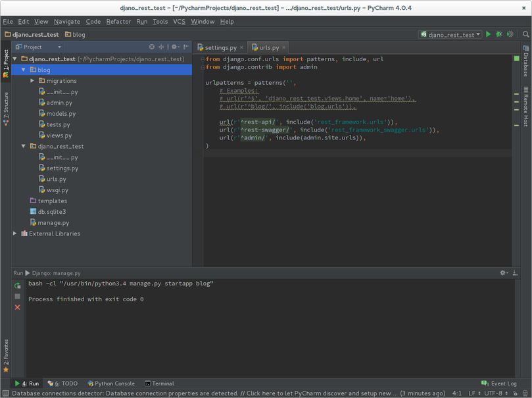Open the Favorites side tool window
Image resolution: width=532 pixels, height=398 pixels.
tap(6, 356)
